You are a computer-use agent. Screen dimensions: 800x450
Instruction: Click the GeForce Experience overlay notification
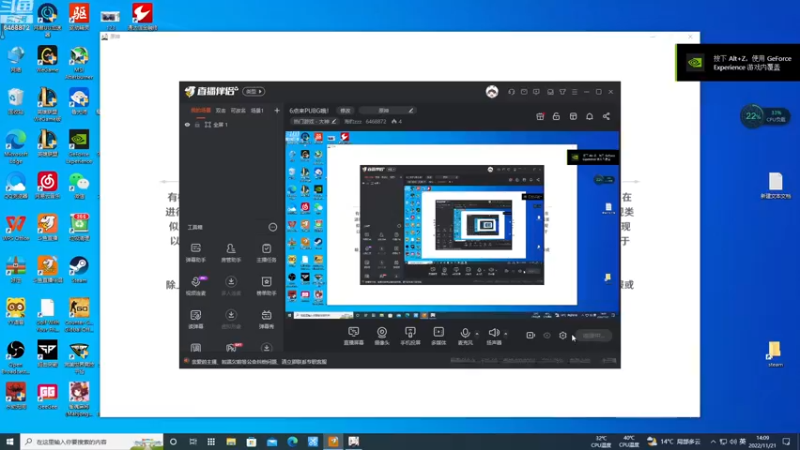[x=738, y=63]
